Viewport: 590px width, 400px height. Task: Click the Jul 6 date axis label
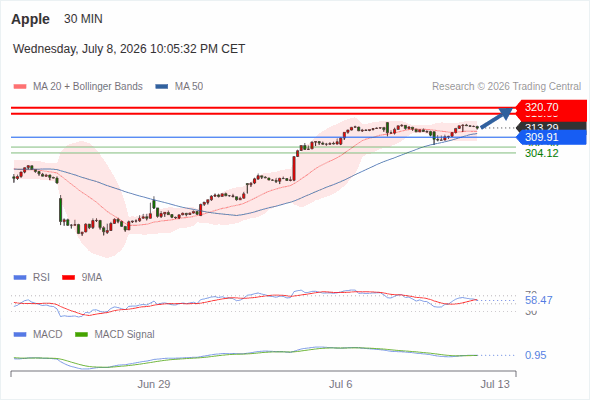point(341,384)
